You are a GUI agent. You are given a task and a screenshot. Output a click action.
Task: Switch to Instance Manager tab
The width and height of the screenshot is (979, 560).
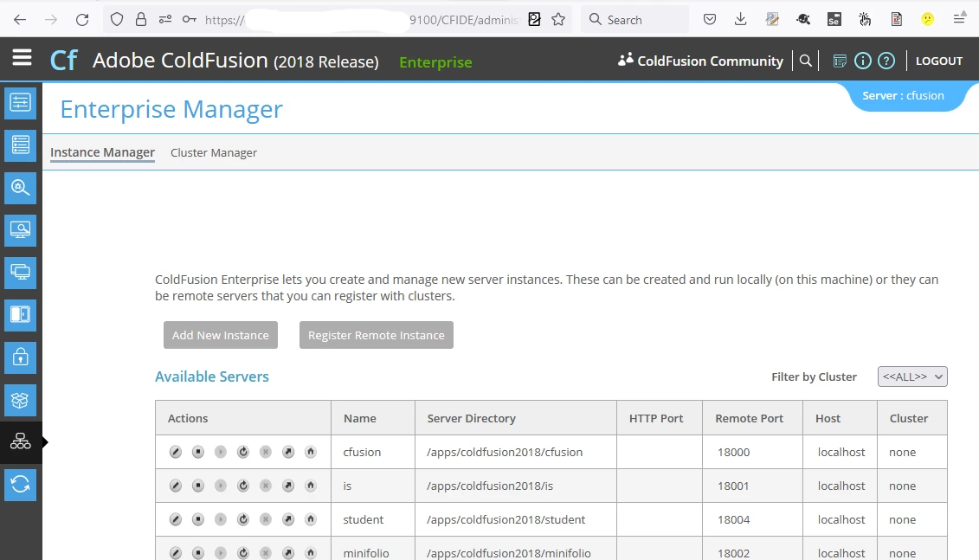[x=102, y=152]
